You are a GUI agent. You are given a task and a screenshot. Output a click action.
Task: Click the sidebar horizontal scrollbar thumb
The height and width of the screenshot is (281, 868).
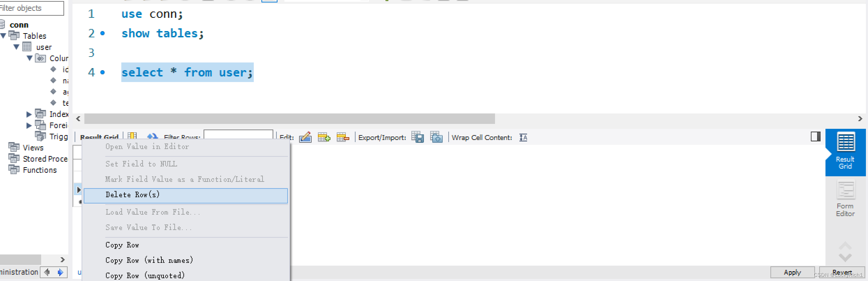(20, 260)
